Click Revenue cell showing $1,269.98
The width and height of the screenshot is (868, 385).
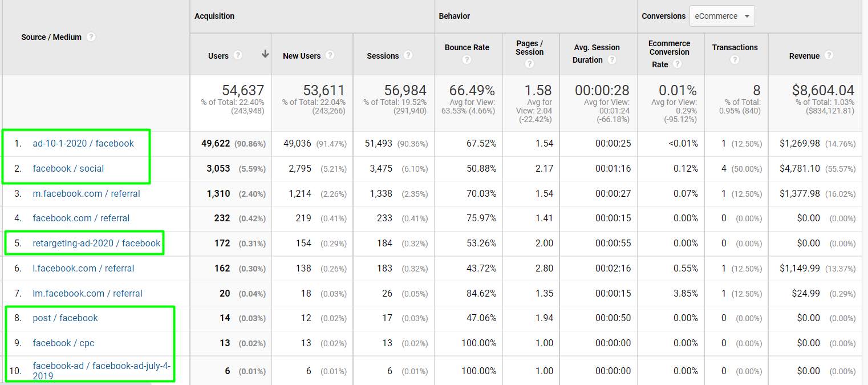(800, 143)
